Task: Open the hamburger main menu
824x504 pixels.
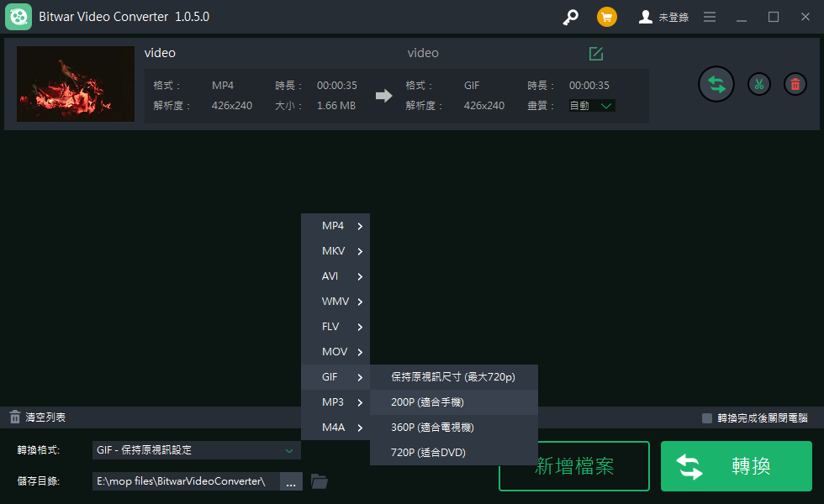Action: [x=710, y=18]
